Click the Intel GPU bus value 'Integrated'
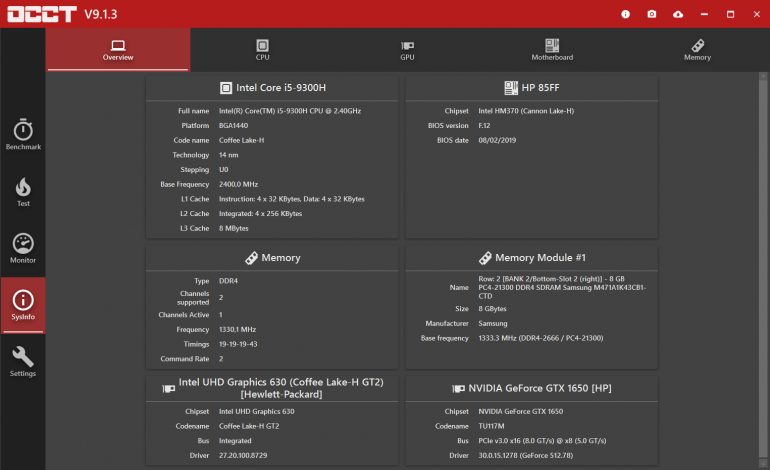The width and height of the screenshot is (770, 470). [235, 441]
